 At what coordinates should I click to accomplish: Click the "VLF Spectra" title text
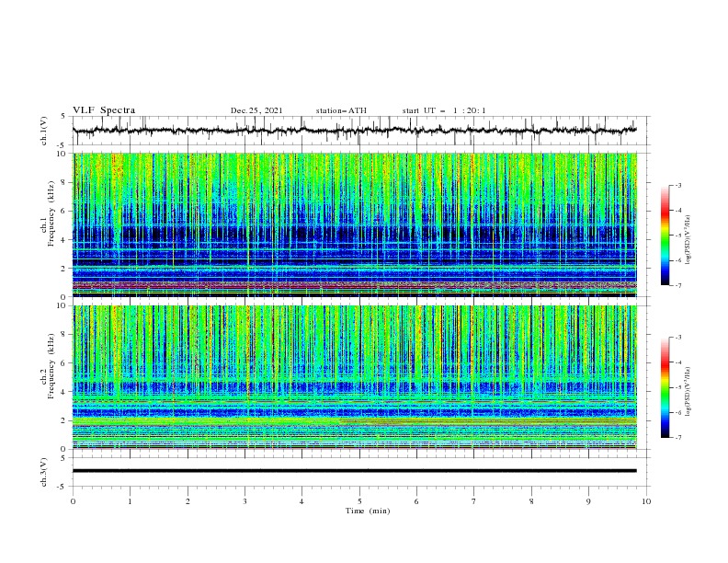point(104,110)
